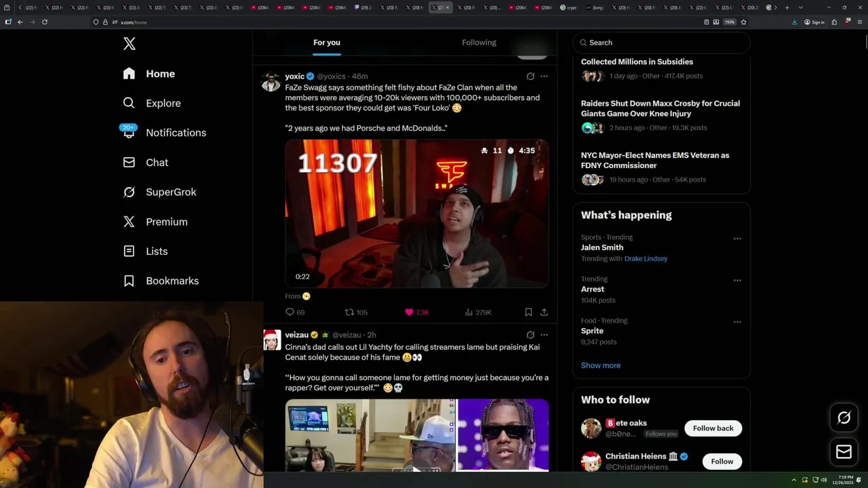Play the FaZe Swagg video
Screen dimensions: 868x488
click(x=416, y=213)
